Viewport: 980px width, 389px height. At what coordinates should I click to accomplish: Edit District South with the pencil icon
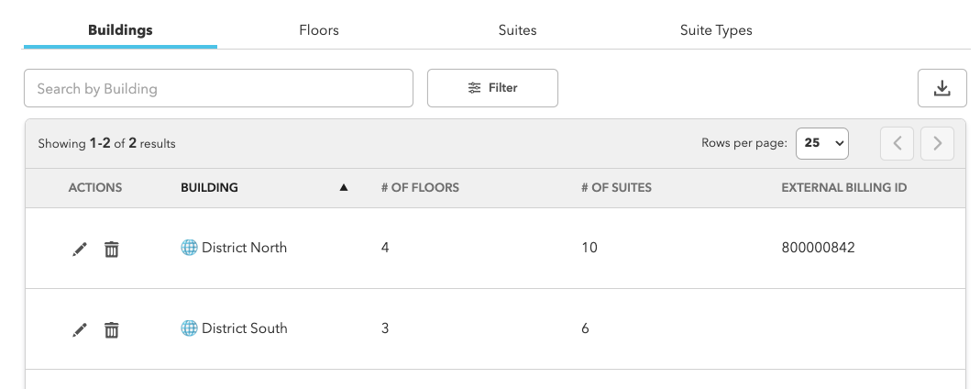80,329
